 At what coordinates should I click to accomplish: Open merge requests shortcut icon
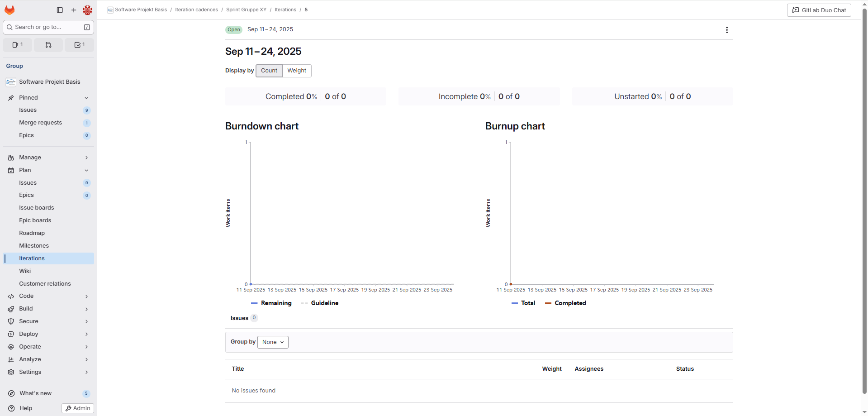48,45
